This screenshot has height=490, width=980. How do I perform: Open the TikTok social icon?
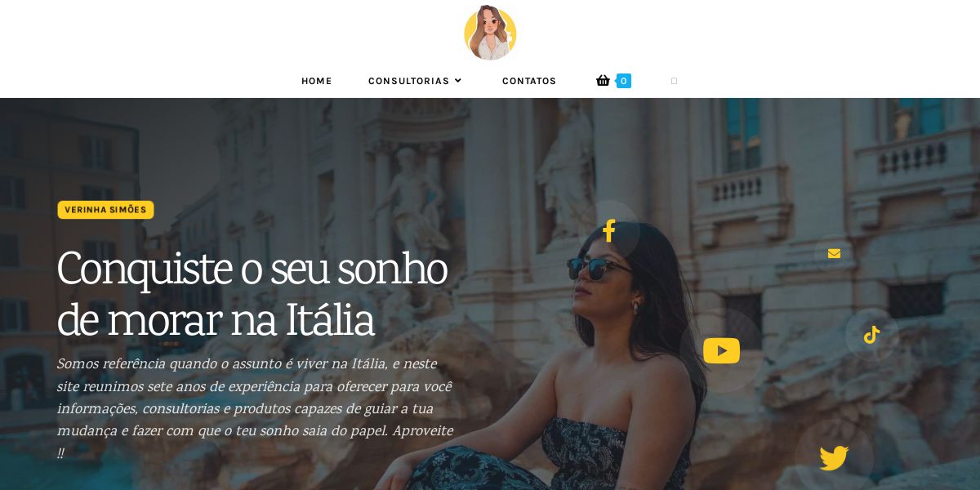pos(871,335)
